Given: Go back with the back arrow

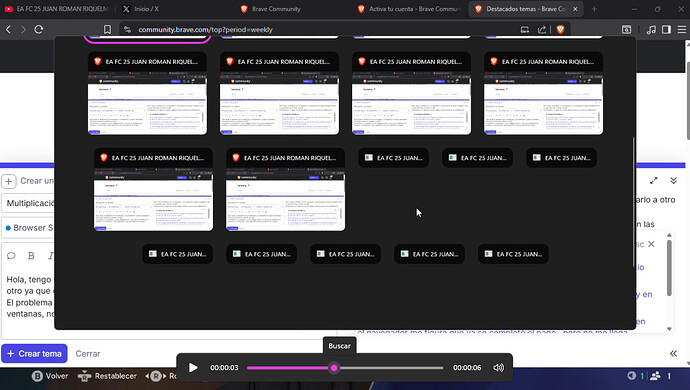Looking at the screenshot, I should [x=8, y=29].
